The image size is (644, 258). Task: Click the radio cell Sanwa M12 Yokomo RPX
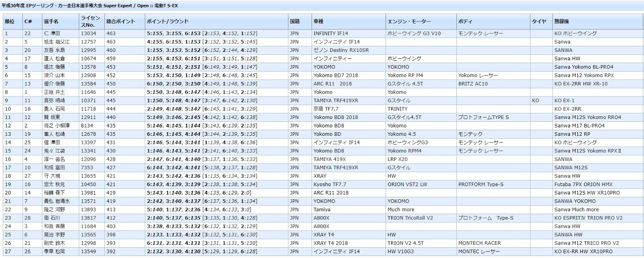pos(584,76)
